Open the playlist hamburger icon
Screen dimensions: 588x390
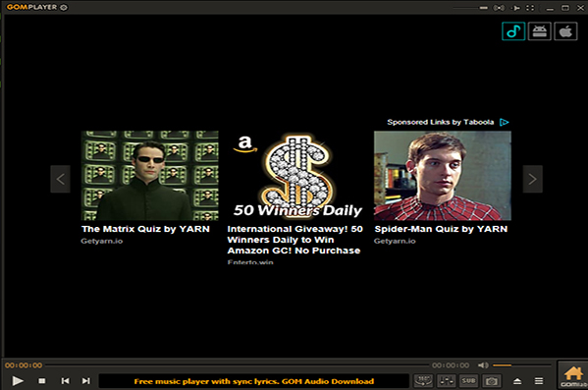pyautogui.click(x=539, y=381)
